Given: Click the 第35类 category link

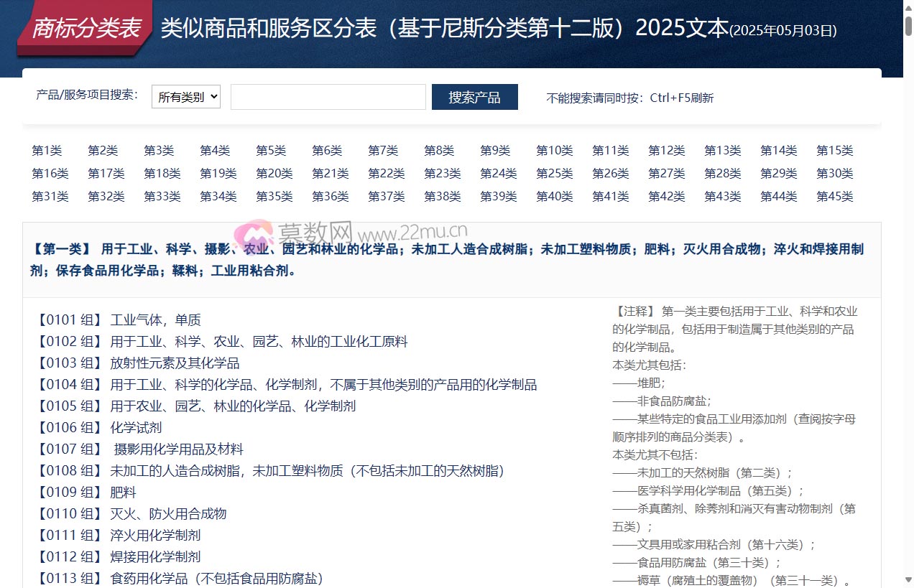Looking at the screenshot, I should (x=274, y=196).
